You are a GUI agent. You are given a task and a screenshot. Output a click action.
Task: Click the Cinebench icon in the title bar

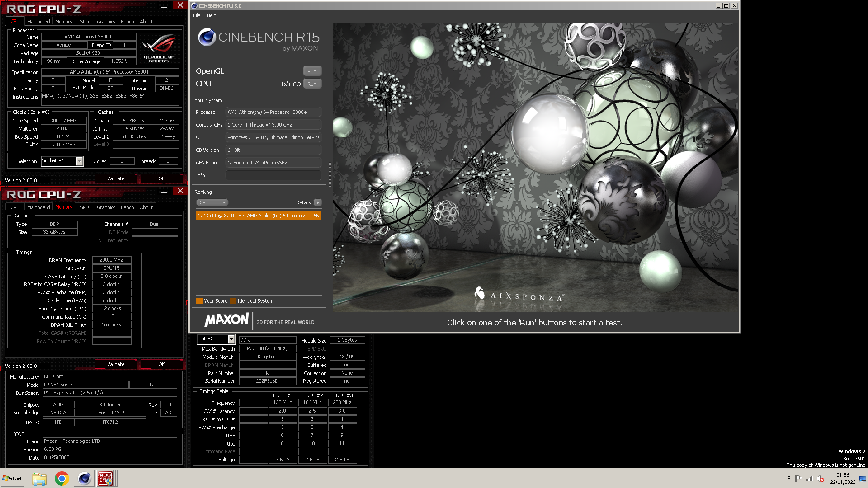[194, 6]
